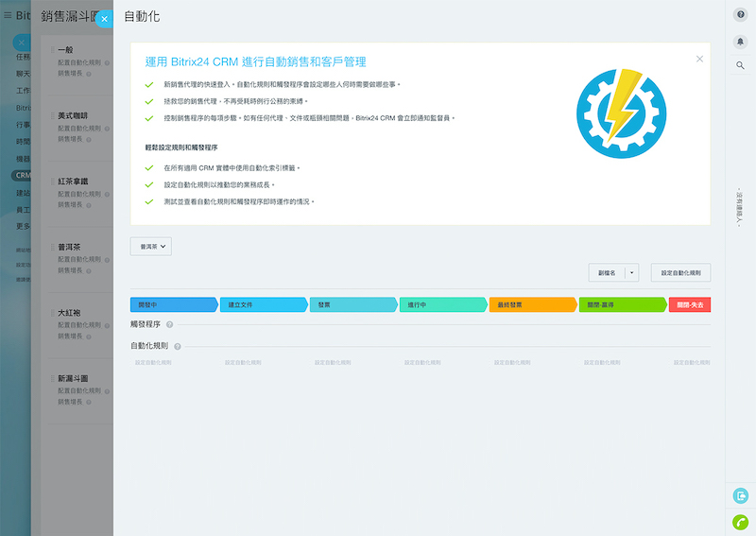Open 配置自動化規則 for 普洱茶 funnel
The image size is (756, 536).
[x=79, y=260]
